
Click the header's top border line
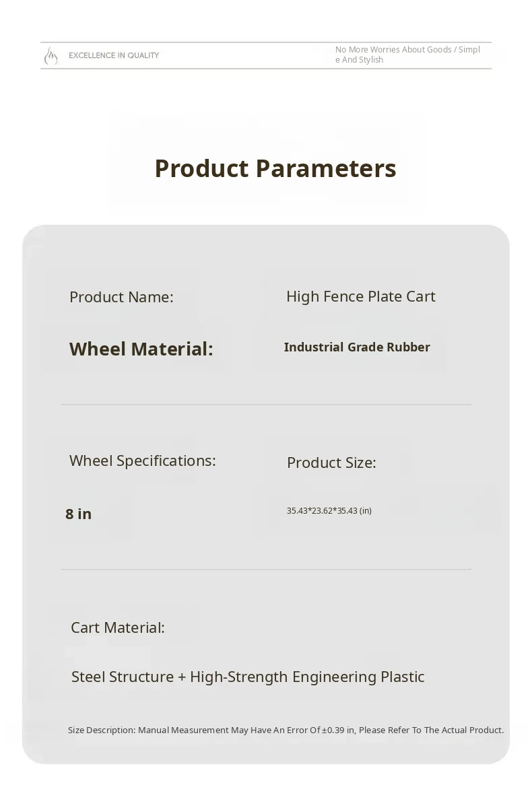point(266,42)
